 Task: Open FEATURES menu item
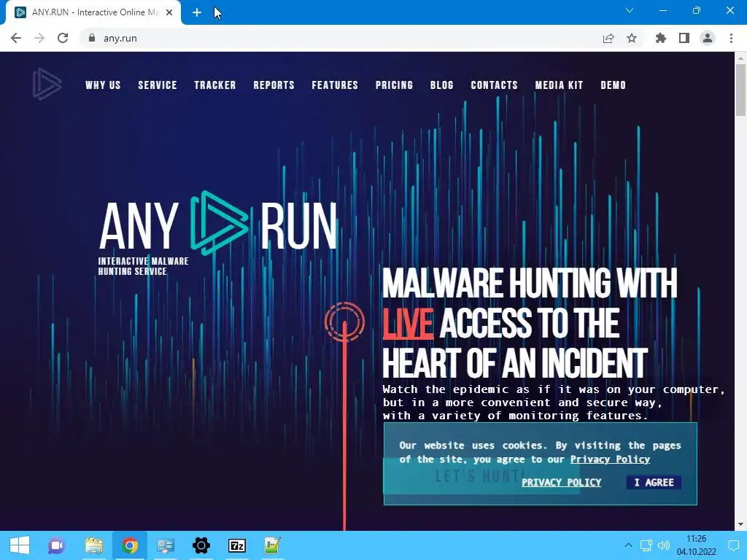pyautogui.click(x=335, y=85)
